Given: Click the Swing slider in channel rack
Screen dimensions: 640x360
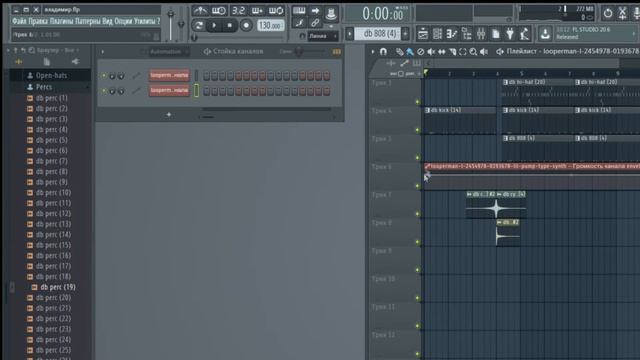Looking at the screenshot, I should click(300, 51).
